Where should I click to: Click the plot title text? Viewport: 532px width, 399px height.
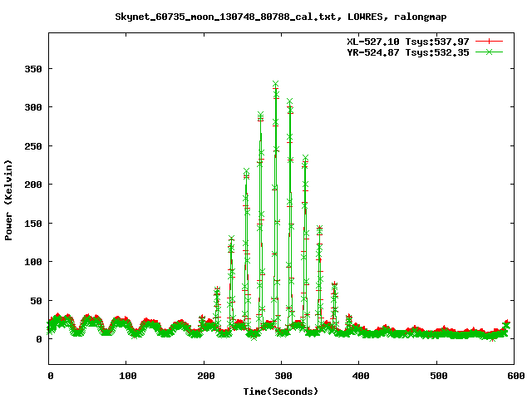tap(281, 17)
